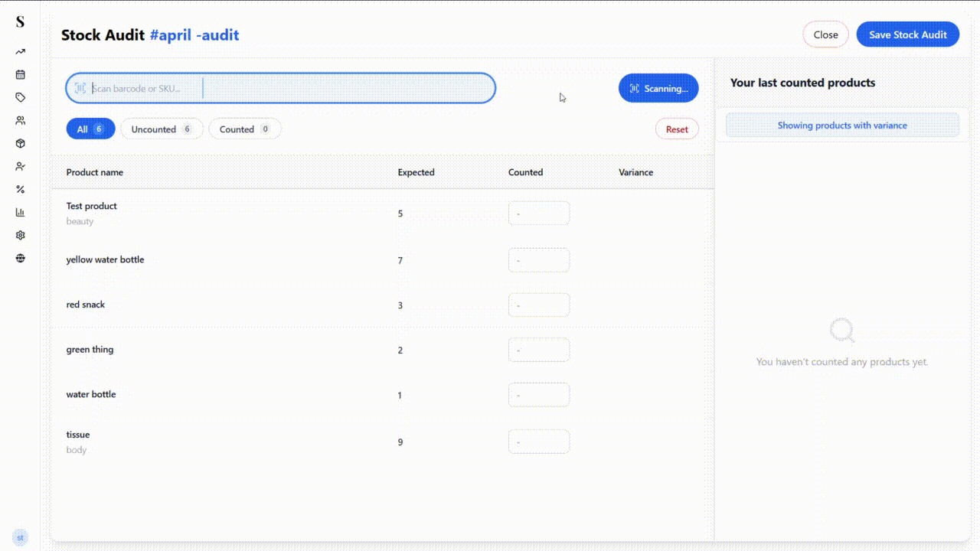Screen dimensions: 980x551
Task: Toggle Showing products with variance
Action: pyautogui.click(x=842, y=125)
